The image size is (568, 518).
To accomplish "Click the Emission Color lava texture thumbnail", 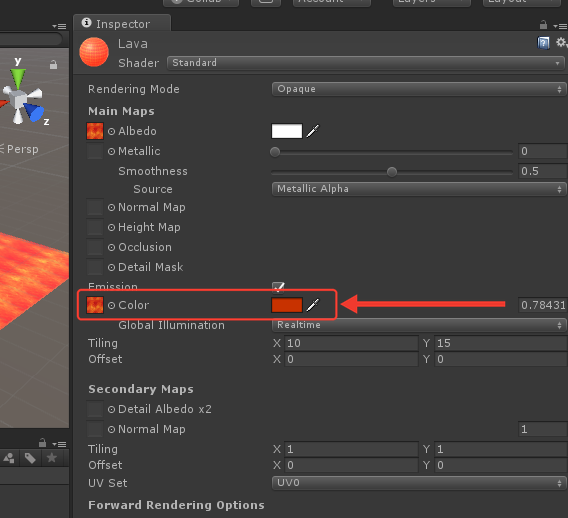I will [95, 305].
